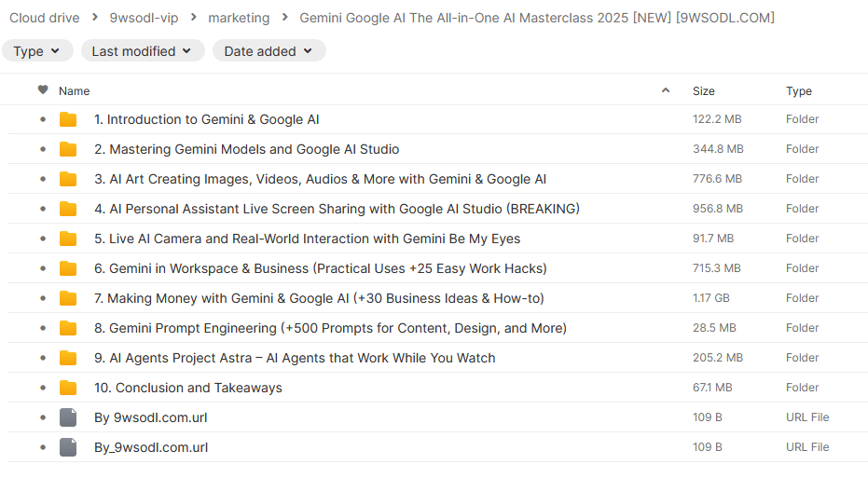
Task: Click file icon of By 9wsodl.com.url
Action: [68, 417]
